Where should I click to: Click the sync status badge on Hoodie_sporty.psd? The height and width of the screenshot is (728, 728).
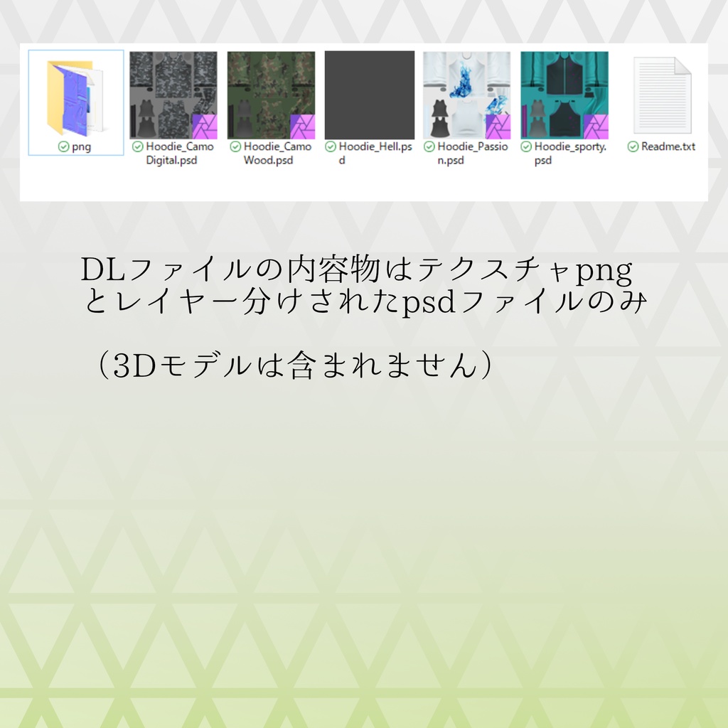526,147
